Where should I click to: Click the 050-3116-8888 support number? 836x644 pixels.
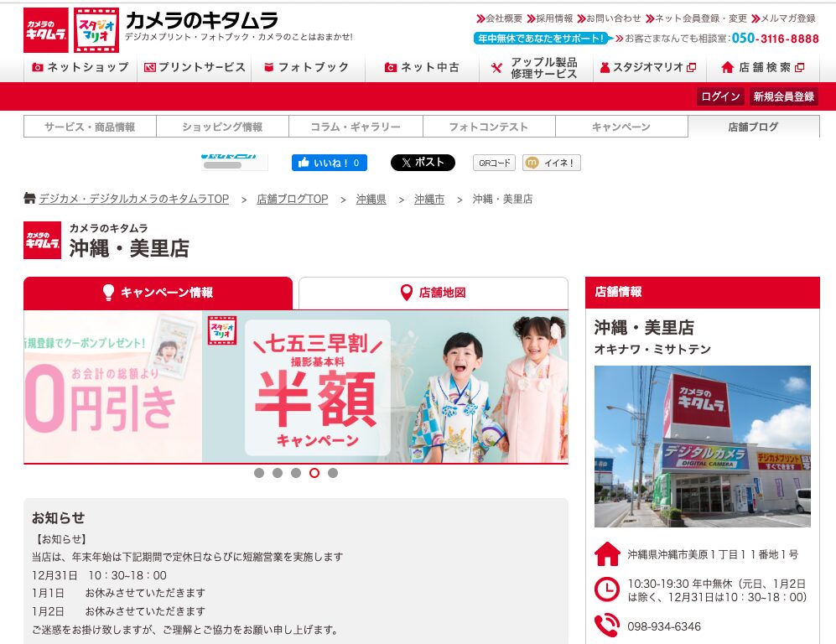[x=776, y=39]
